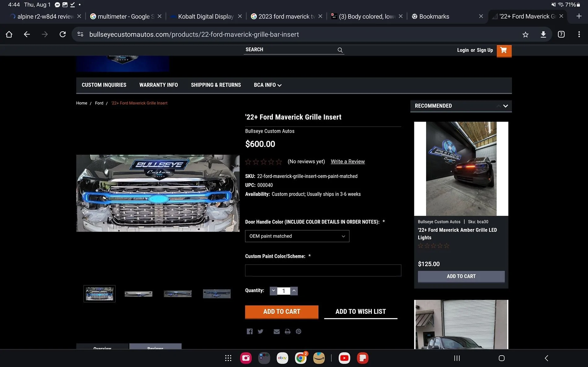Click the quantity number field
This screenshot has width=588, height=367.
coord(284,291)
